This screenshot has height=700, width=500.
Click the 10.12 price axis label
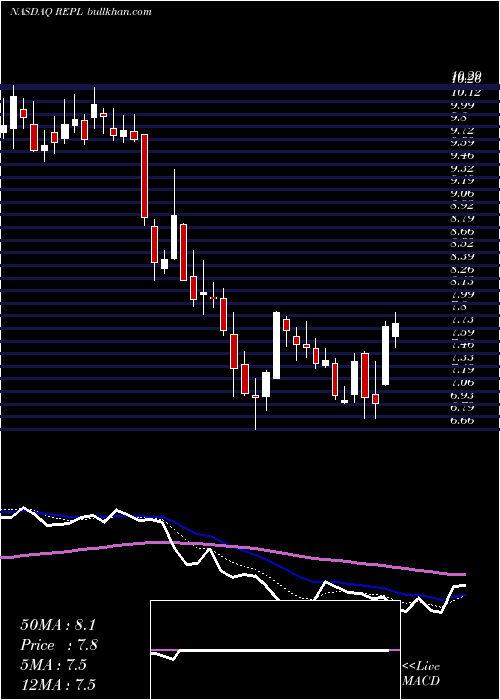coord(466,93)
